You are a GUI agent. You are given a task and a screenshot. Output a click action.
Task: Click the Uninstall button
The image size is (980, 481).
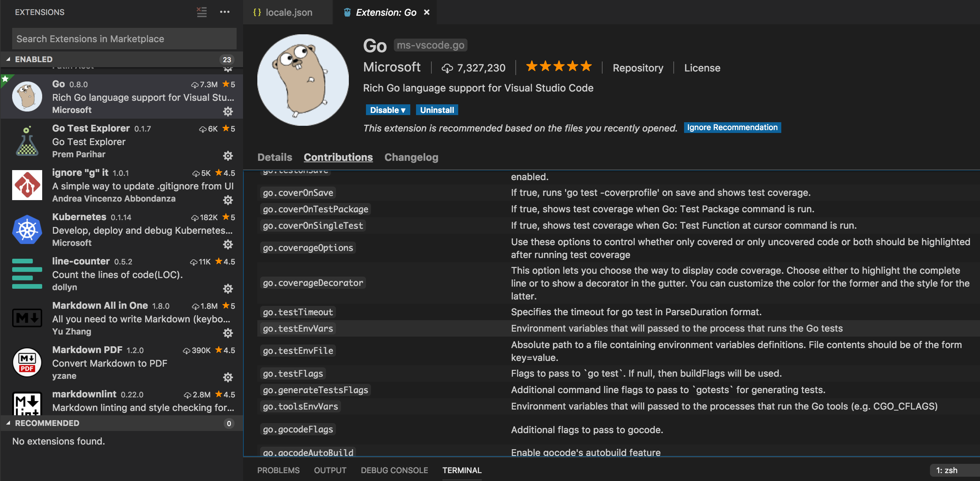[x=437, y=110]
